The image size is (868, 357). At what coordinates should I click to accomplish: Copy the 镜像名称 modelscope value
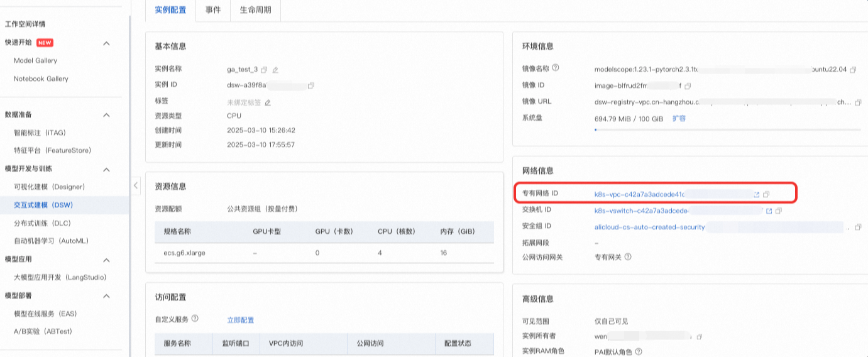853,70
